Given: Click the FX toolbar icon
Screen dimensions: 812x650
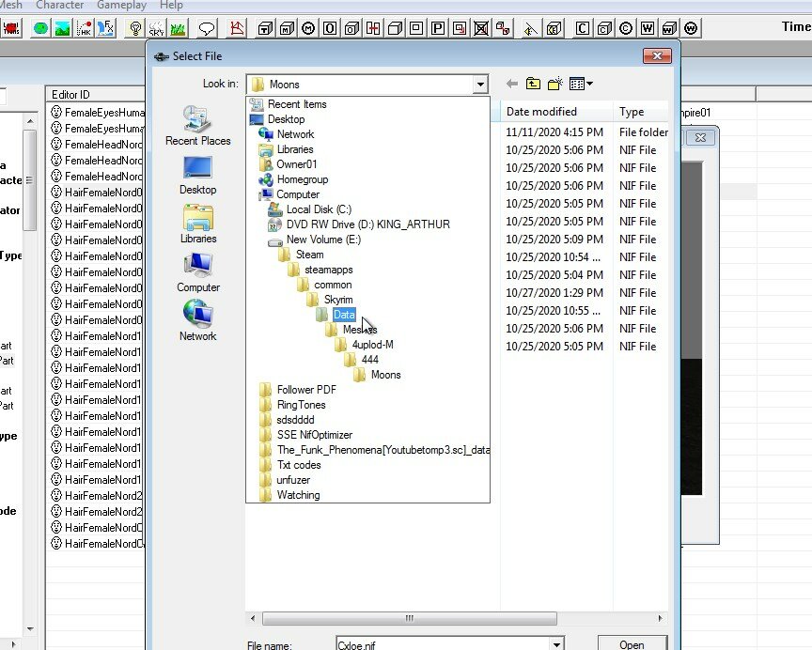Looking at the screenshot, I should 105,28.
